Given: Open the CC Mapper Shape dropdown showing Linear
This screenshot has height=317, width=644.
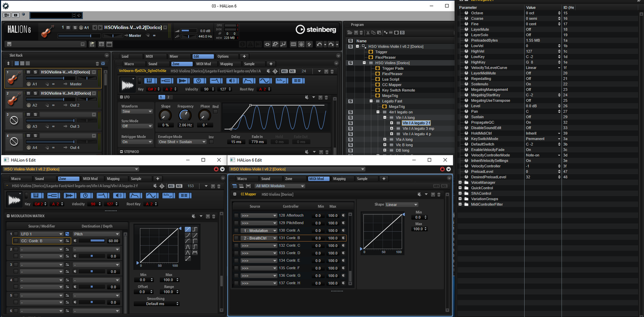Looking at the screenshot, I should click(401, 204).
